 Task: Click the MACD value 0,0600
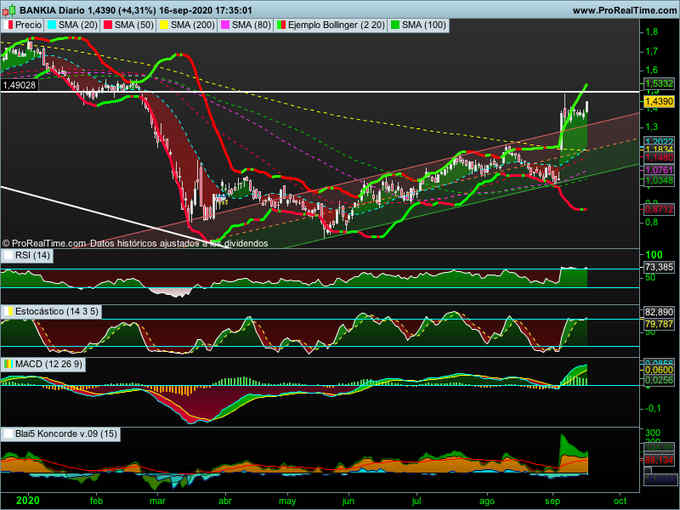pos(659,370)
